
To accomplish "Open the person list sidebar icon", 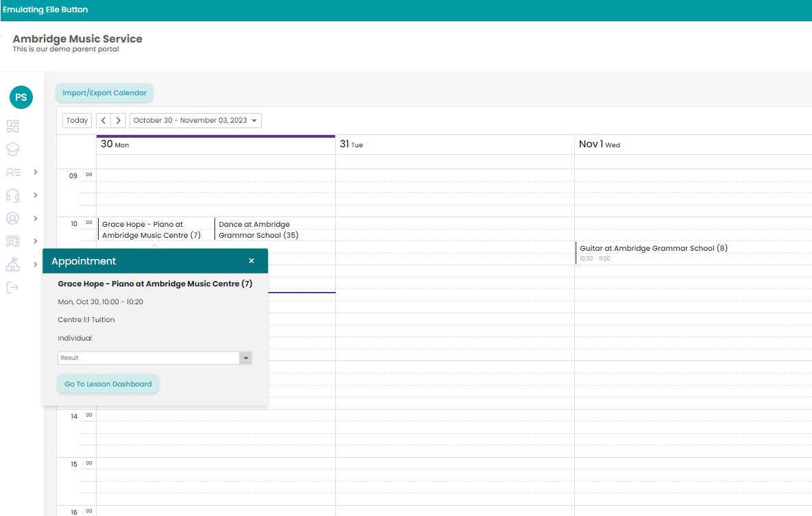I will 13,172.
